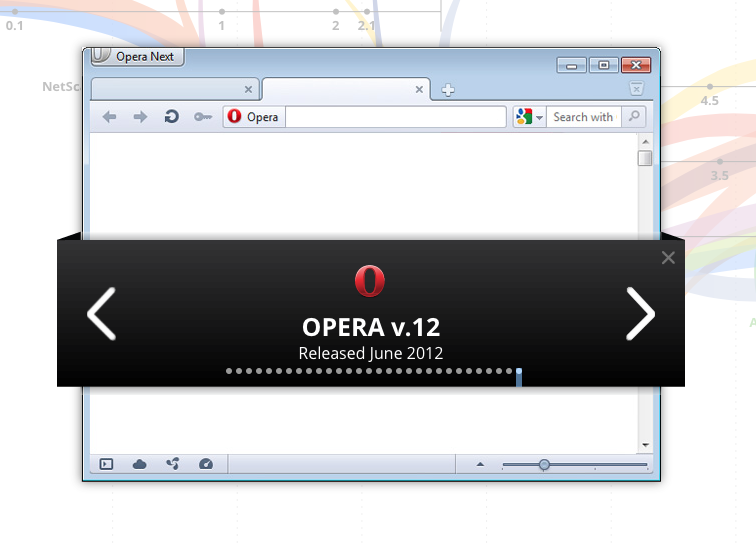Go to previous browser version arrow

tap(102, 314)
